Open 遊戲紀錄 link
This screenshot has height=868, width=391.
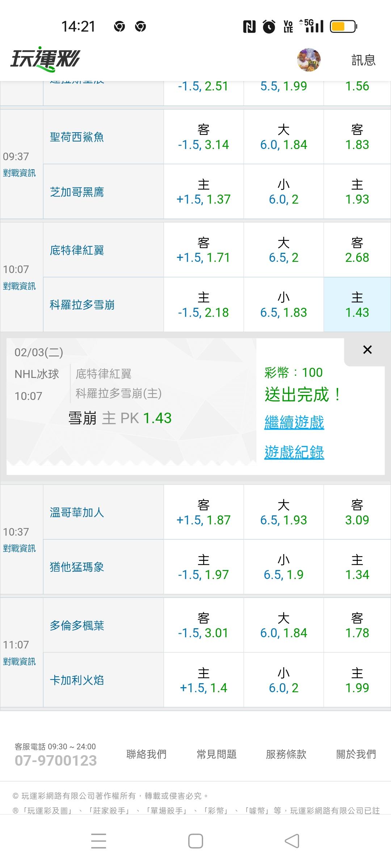(x=294, y=452)
